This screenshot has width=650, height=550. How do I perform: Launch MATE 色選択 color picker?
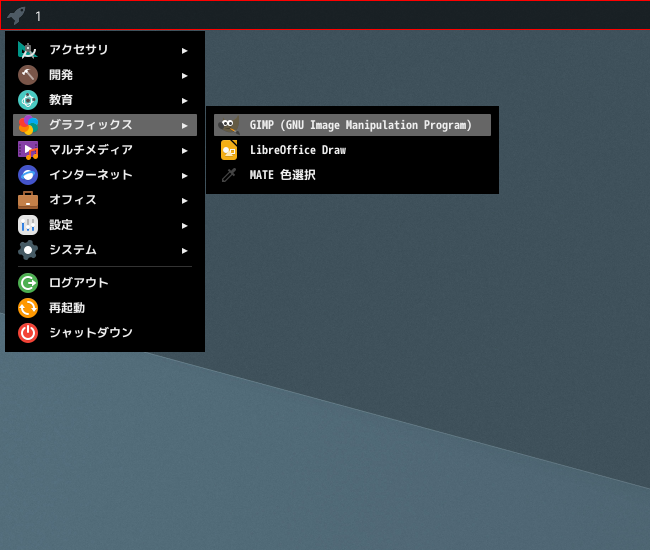point(352,175)
